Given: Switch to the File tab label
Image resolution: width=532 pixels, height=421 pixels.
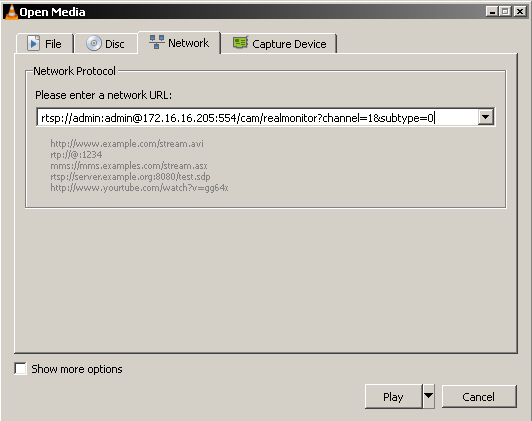Looking at the screenshot, I should 53,44.
